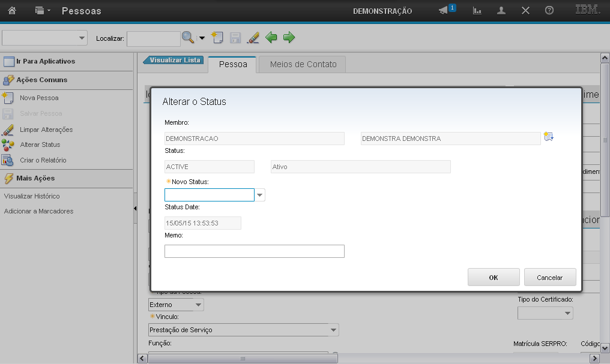This screenshot has width=610, height=364.
Task: Open the user profile icon
Action: [501, 11]
